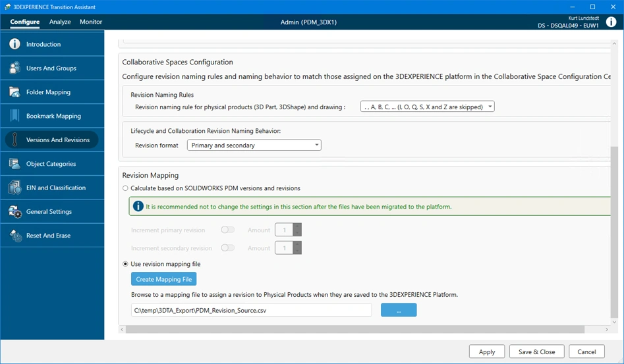Click the Object Categories sidebar icon
Image resolution: width=624 pixels, height=364 pixels.
coord(14,163)
